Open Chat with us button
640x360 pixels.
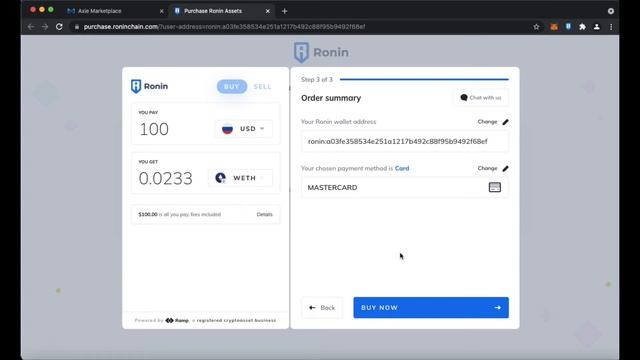point(481,98)
